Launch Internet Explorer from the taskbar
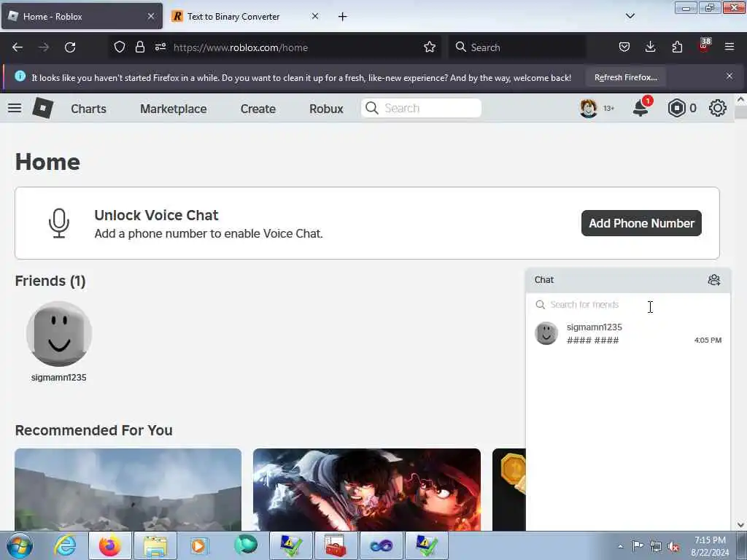Viewport: 747px width, 560px height. click(65, 545)
